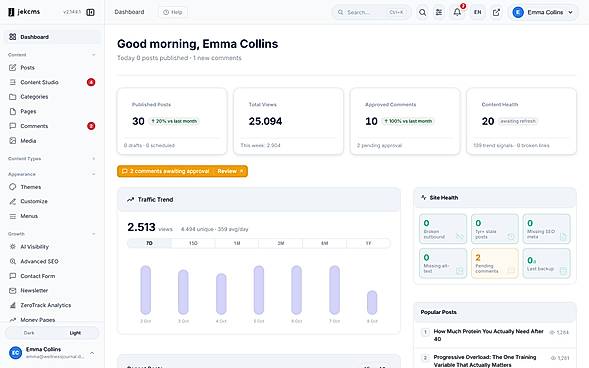Click the Media image icon
The height and width of the screenshot is (368, 589).
coord(12,141)
